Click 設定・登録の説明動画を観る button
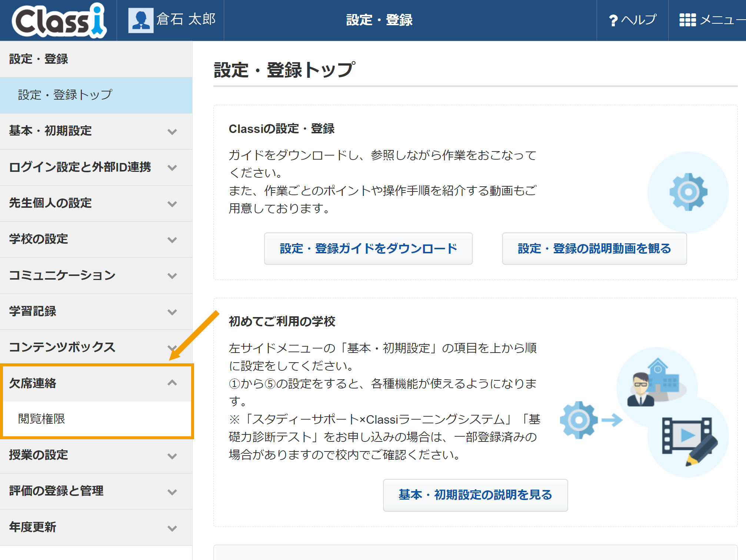This screenshot has width=746, height=560. [594, 249]
